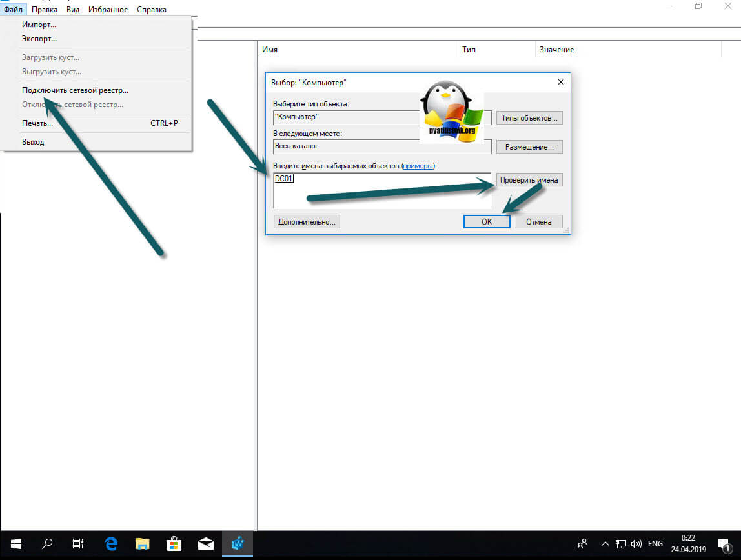Open Microsoft Store taskbar icon
Image resolution: width=741 pixels, height=560 pixels.
[x=174, y=543]
